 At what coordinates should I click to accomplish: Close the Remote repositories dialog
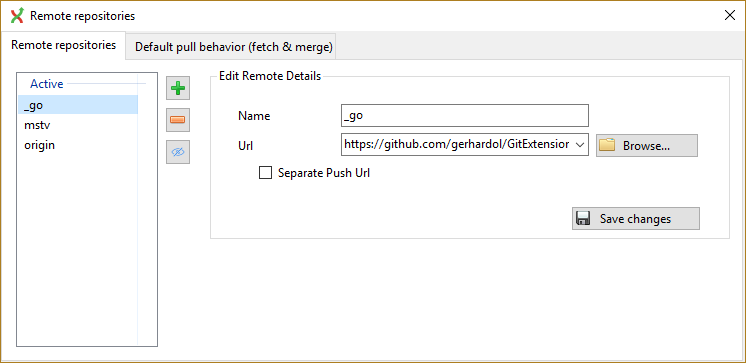click(729, 15)
